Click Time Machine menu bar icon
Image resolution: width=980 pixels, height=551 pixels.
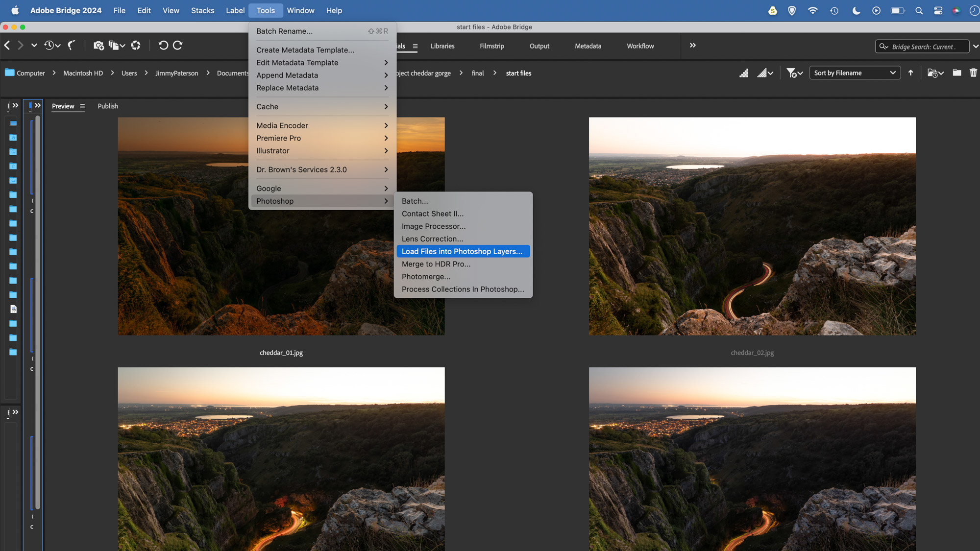[x=834, y=10]
